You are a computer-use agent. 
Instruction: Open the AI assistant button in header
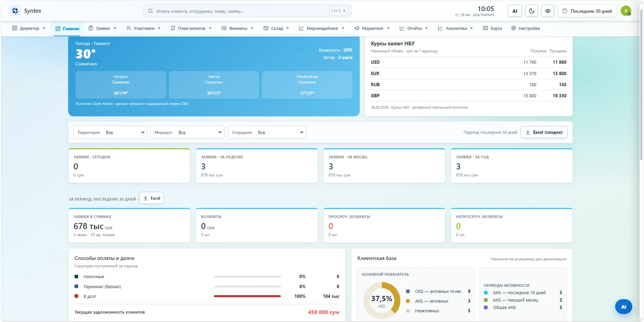click(515, 11)
